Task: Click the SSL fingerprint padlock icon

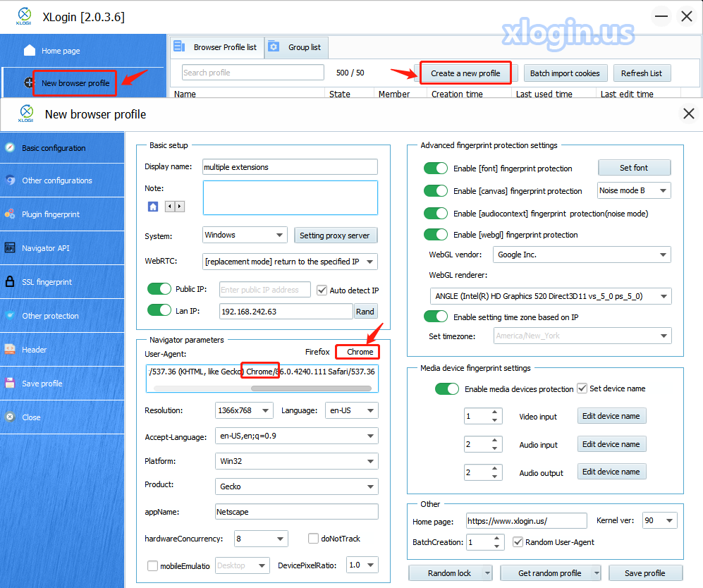Action: pos(10,281)
